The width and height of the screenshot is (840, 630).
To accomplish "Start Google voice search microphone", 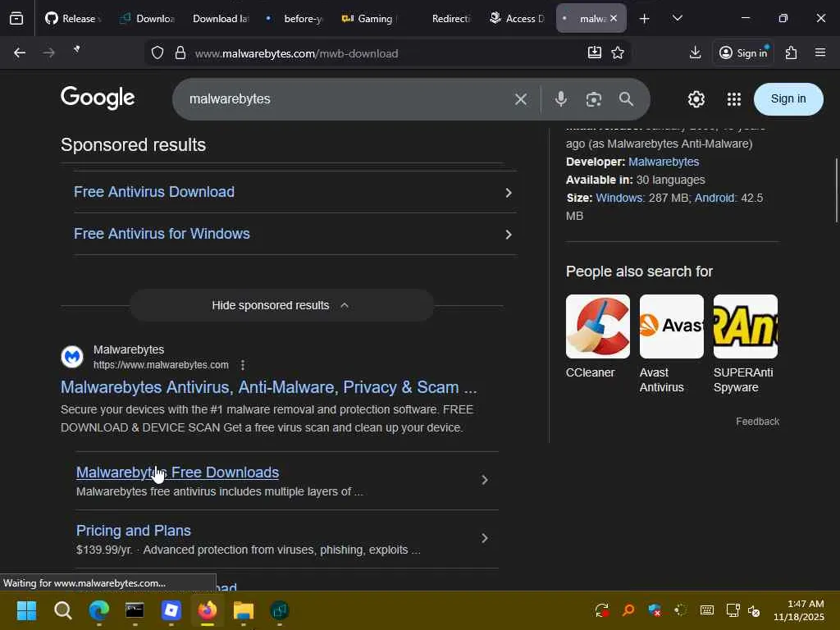I will [561, 99].
